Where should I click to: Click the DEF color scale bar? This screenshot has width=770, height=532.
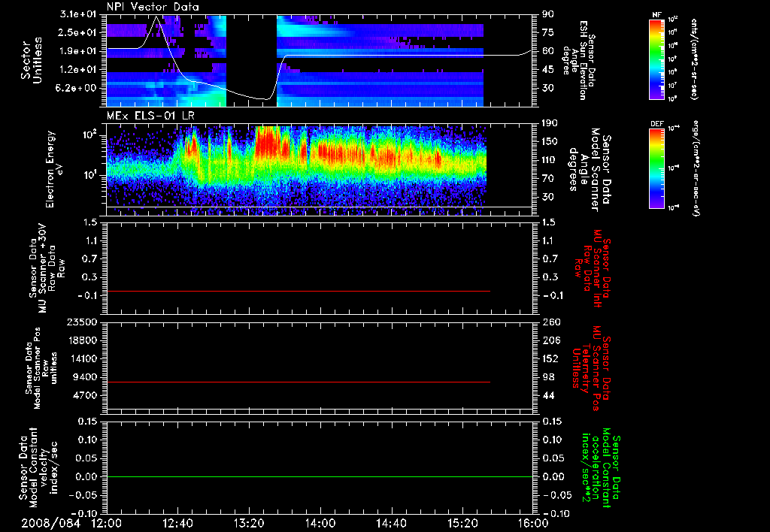coord(657,168)
